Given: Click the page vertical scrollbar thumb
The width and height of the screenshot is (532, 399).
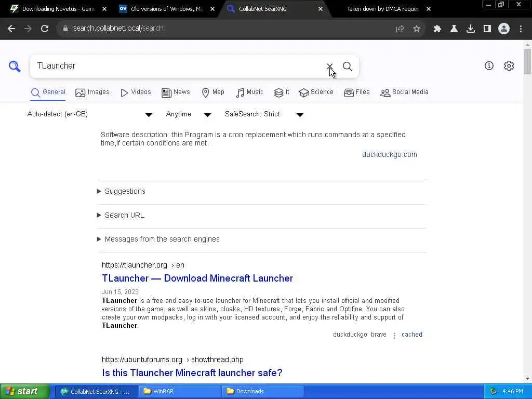Looking at the screenshot, I should pos(527,61).
